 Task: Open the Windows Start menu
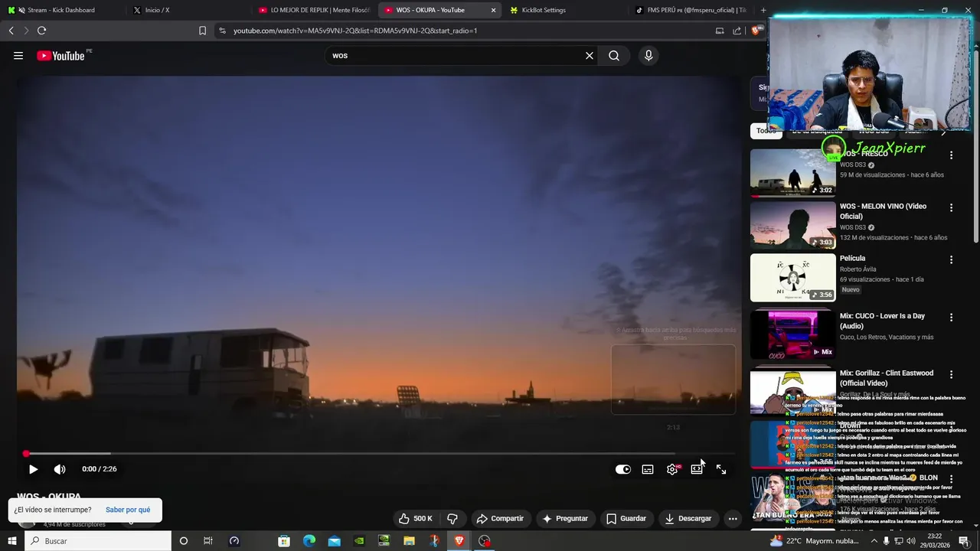point(11,541)
